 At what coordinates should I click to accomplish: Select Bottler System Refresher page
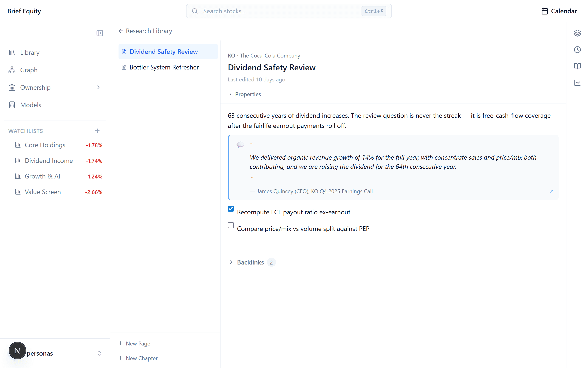(x=168, y=67)
